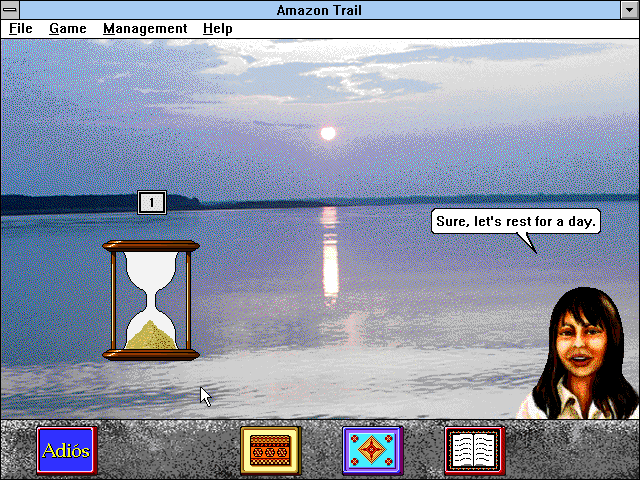Click the Adiós exit button
Screen dimensions: 640x480
pos(67,451)
